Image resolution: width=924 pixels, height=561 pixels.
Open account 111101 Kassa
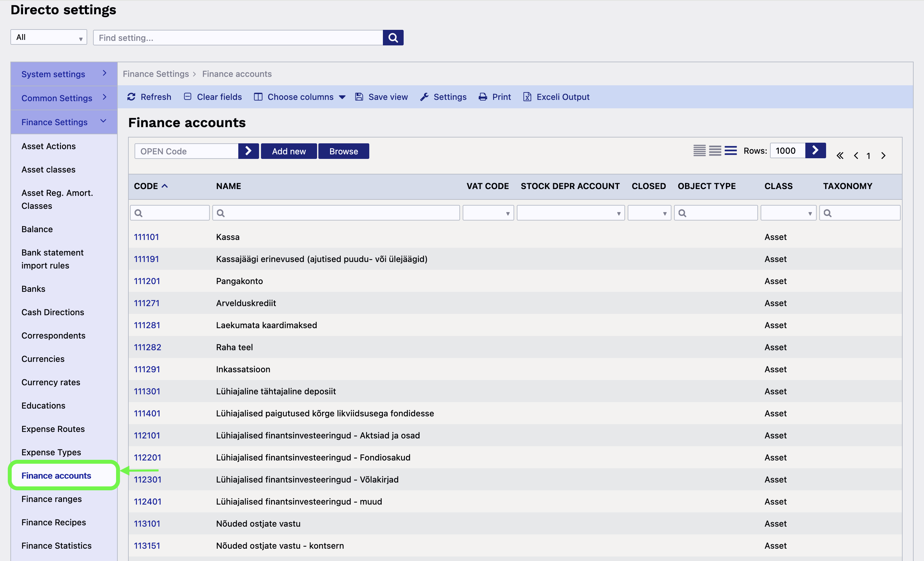click(146, 237)
